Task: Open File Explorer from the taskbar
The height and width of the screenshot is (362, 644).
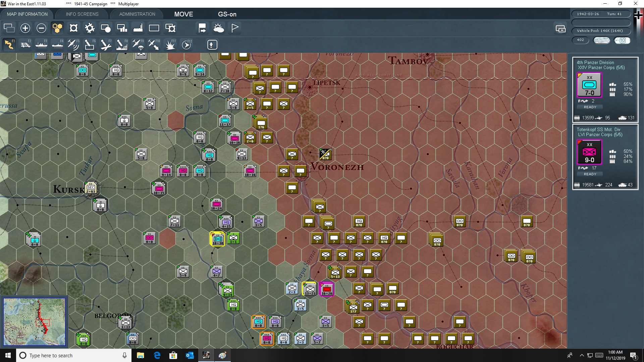Action: 140,355
